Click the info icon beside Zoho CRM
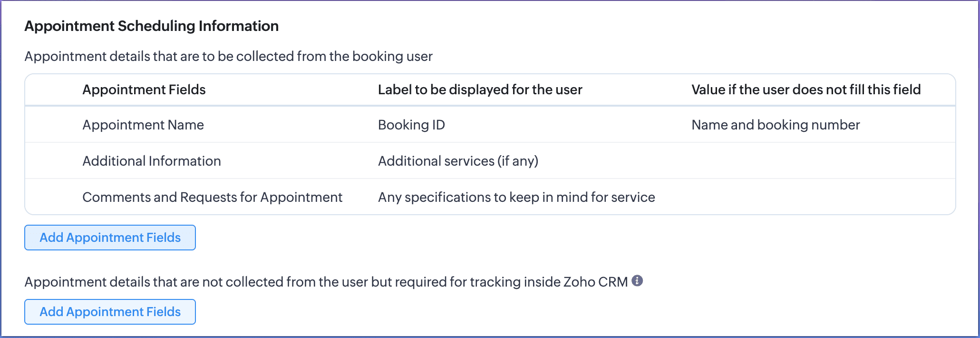Screen dimensions: 980x338 tap(637, 281)
